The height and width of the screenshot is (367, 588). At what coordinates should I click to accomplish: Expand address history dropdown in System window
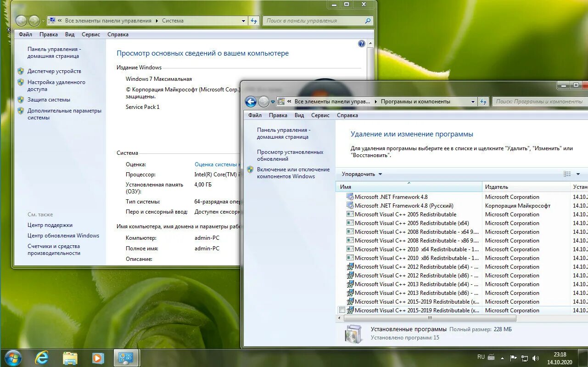pyautogui.click(x=244, y=21)
